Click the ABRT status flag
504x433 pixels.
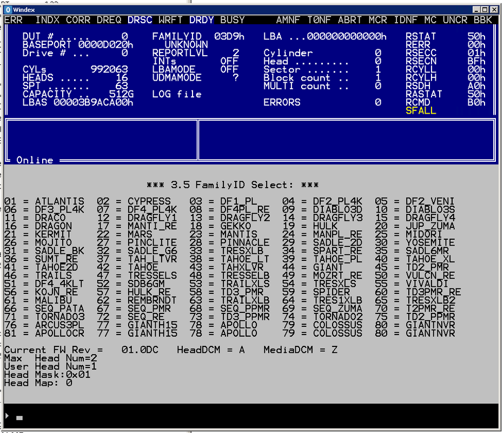tap(350, 20)
